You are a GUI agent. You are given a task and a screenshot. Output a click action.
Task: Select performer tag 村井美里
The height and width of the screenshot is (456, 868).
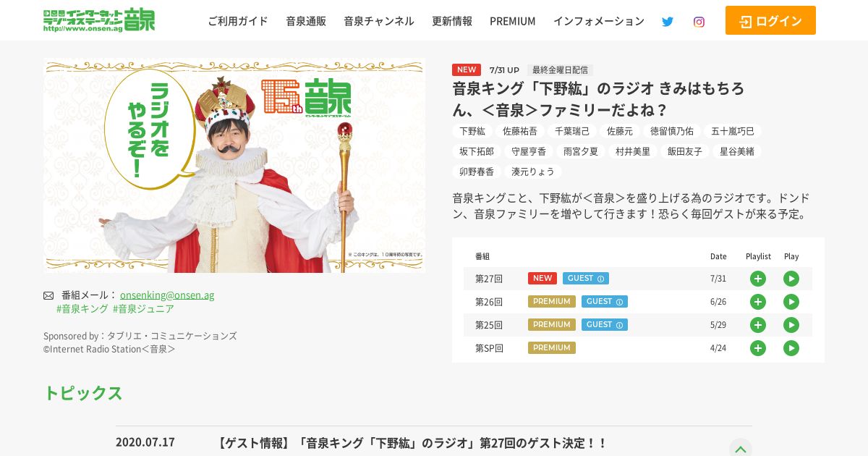[x=633, y=151]
